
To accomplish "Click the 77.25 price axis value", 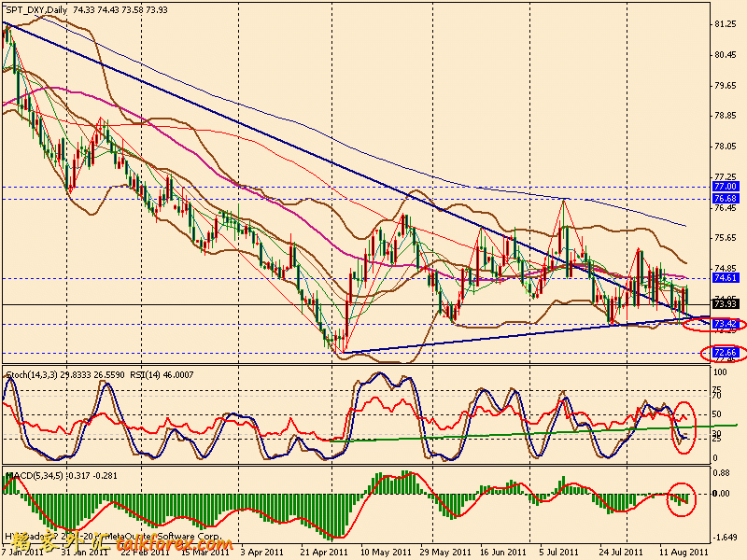I will tap(726, 176).
